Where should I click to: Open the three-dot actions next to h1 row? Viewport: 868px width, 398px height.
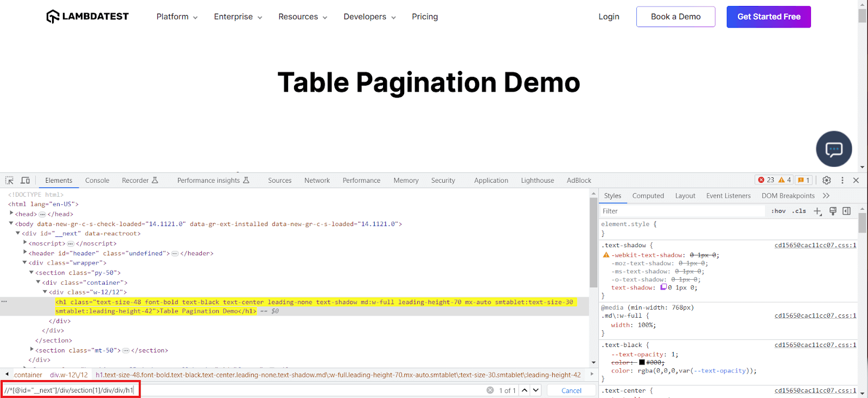pyautogui.click(x=4, y=301)
